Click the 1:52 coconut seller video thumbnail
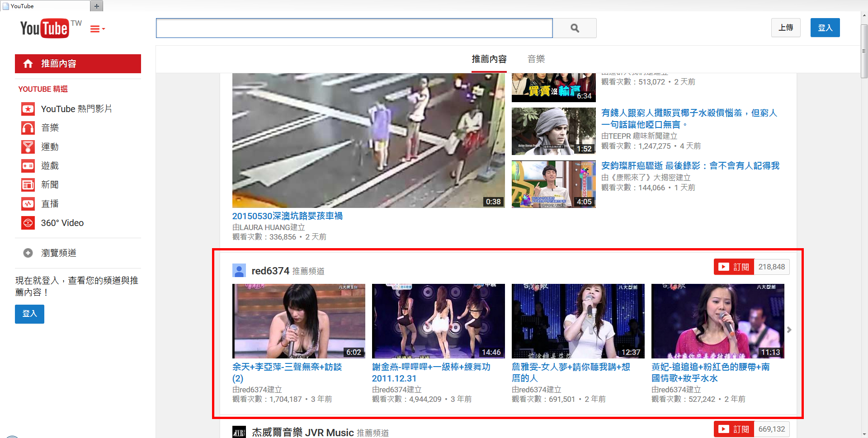 point(554,132)
